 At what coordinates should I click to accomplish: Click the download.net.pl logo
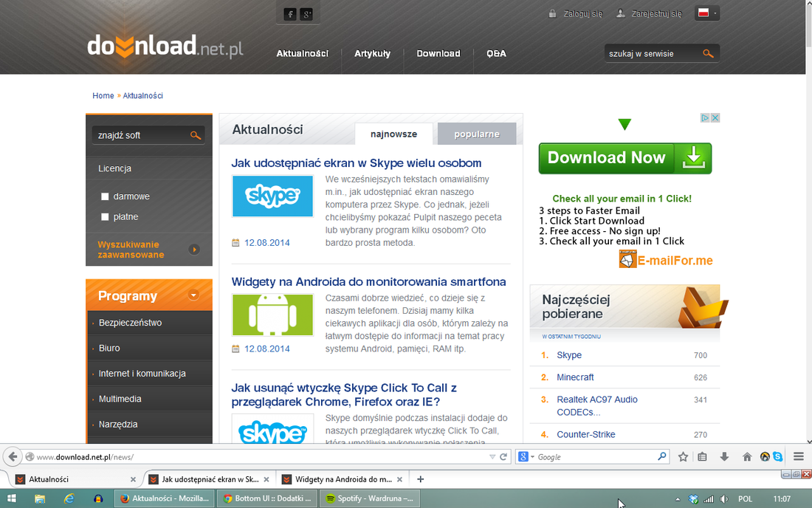pos(165,46)
